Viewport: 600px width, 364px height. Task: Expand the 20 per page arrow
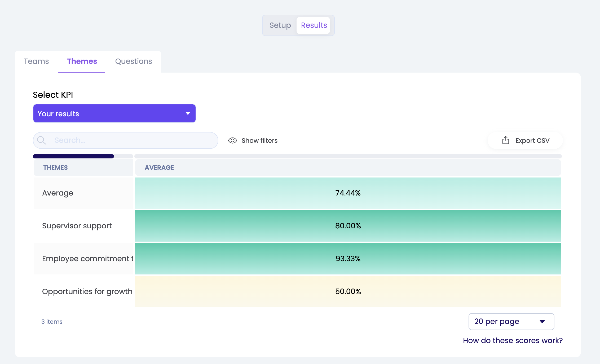pyautogui.click(x=542, y=321)
